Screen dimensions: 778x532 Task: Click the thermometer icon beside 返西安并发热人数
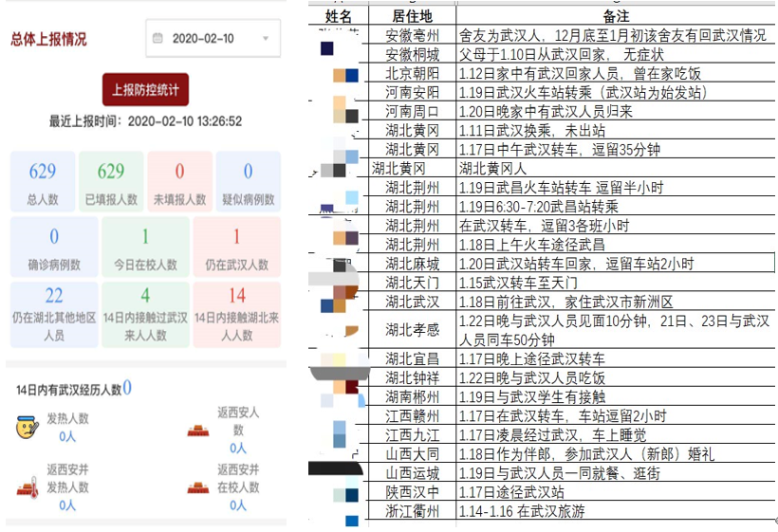click(x=26, y=487)
